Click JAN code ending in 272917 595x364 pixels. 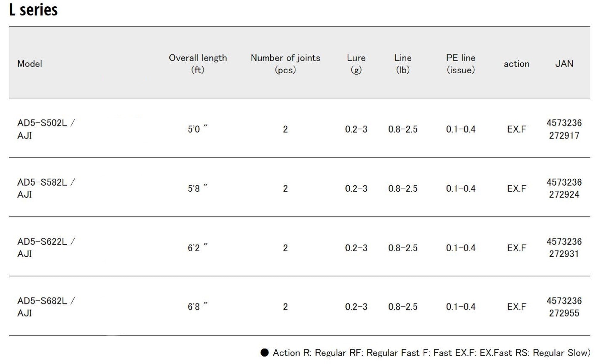click(564, 129)
